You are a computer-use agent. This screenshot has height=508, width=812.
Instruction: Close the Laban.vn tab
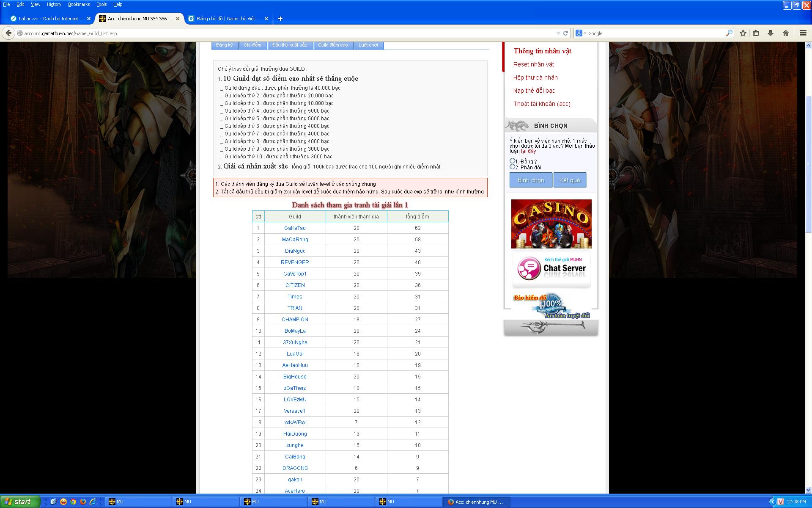(89, 19)
